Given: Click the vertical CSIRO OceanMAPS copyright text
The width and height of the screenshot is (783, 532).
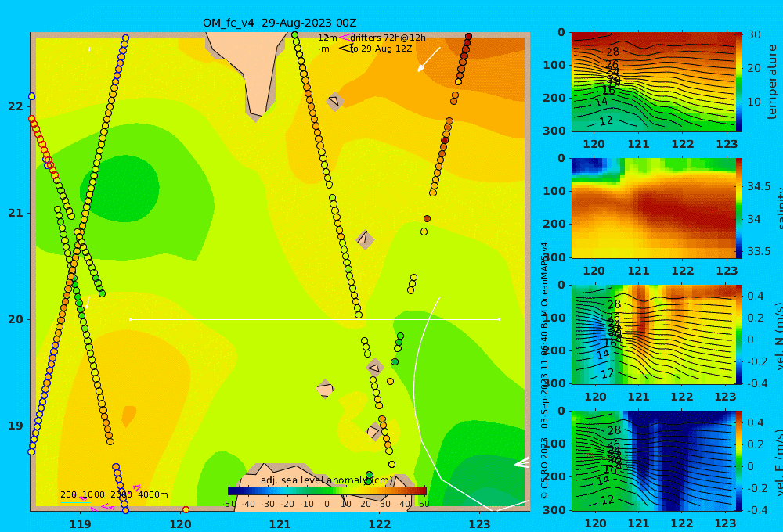Looking at the screenshot, I should (x=545, y=370).
